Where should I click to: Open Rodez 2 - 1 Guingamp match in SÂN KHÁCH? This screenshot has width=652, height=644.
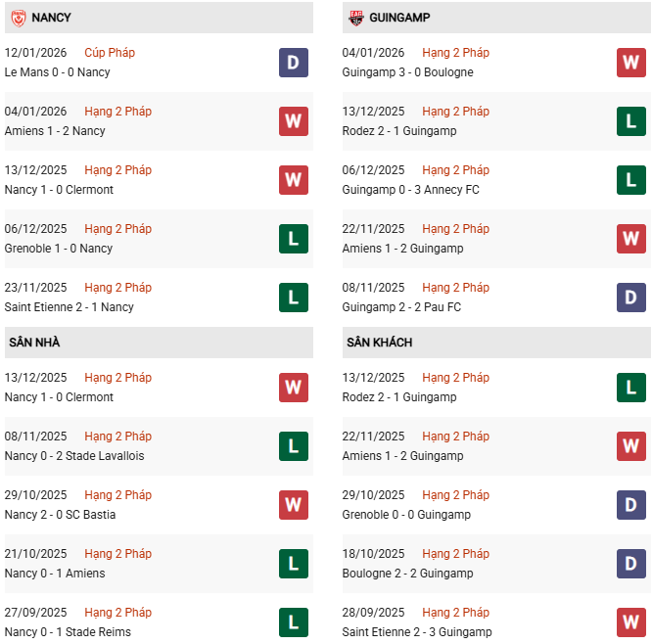click(398, 397)
